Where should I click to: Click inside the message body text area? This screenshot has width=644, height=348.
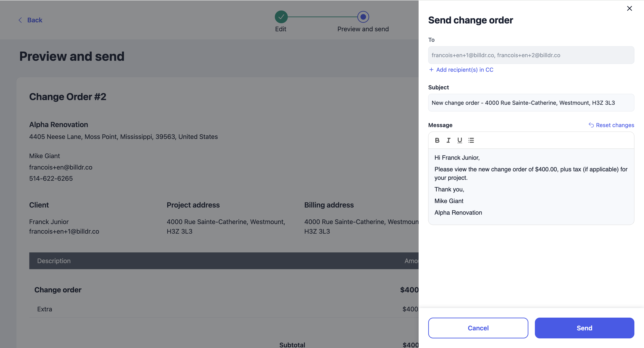click(531, 187)
